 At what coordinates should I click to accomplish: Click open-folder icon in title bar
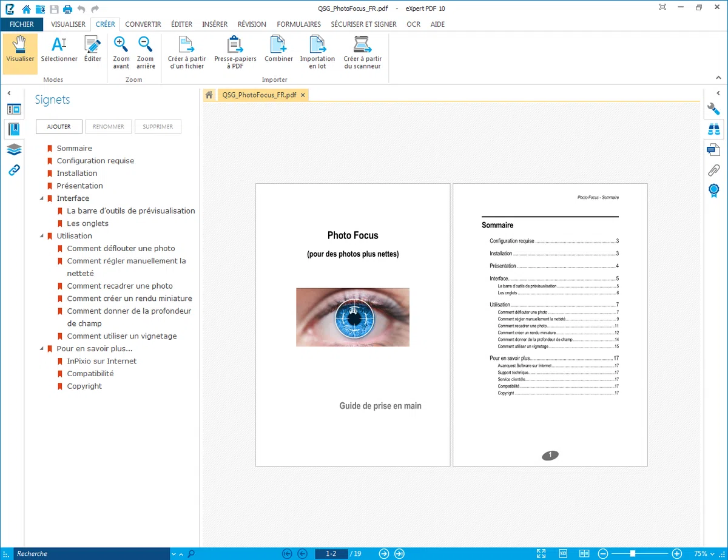tap(39, 8)
